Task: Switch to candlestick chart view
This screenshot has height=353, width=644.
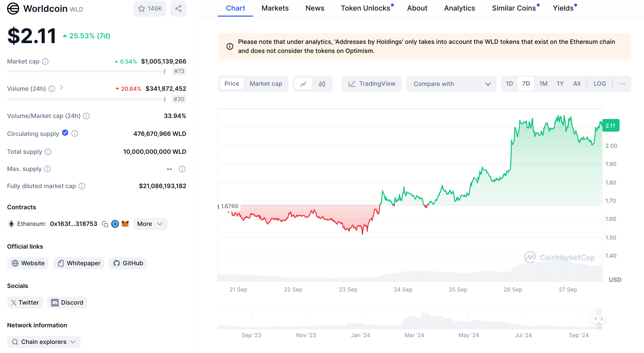Action: 322,84
